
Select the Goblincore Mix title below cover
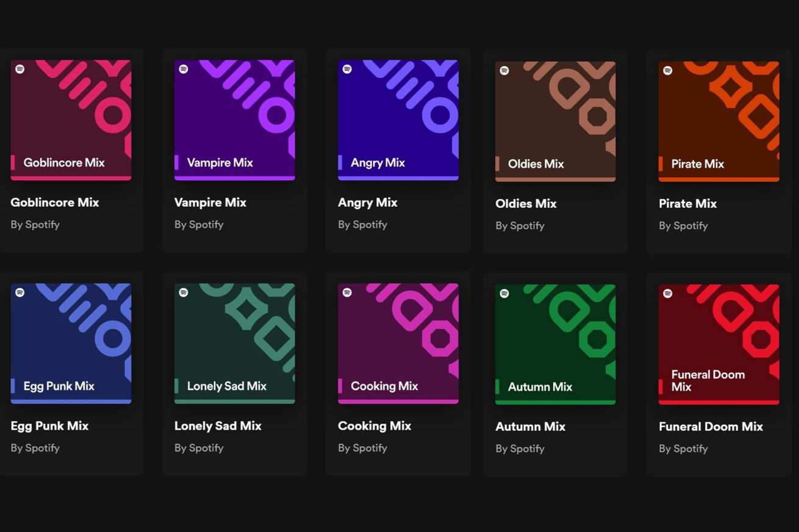(55, 202)
